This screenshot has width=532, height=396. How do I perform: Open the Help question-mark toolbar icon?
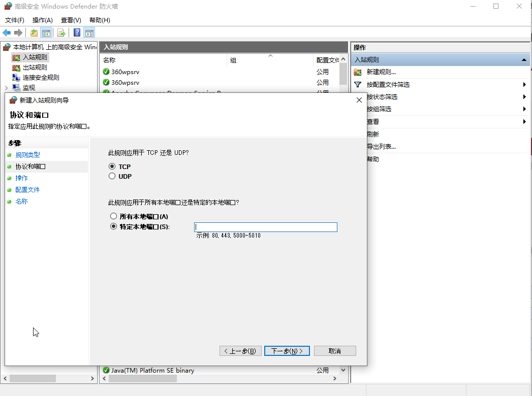[x=77, y=32]
